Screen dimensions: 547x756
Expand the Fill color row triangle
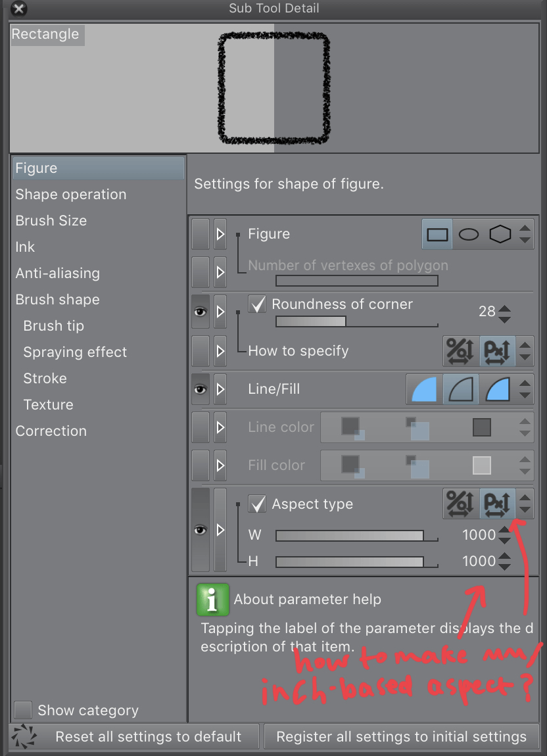tap(220, 465)
